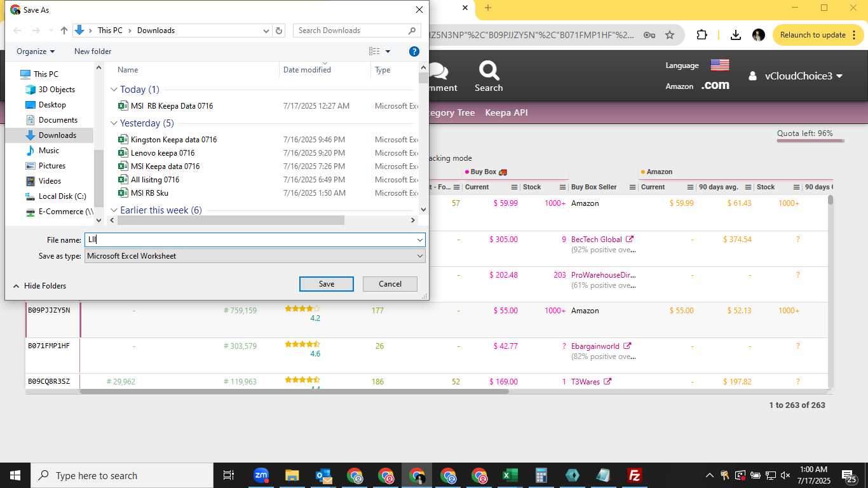868x488 pixels.
Task: Open external link icon beside T3Wares
Action: tap(607, 382)
